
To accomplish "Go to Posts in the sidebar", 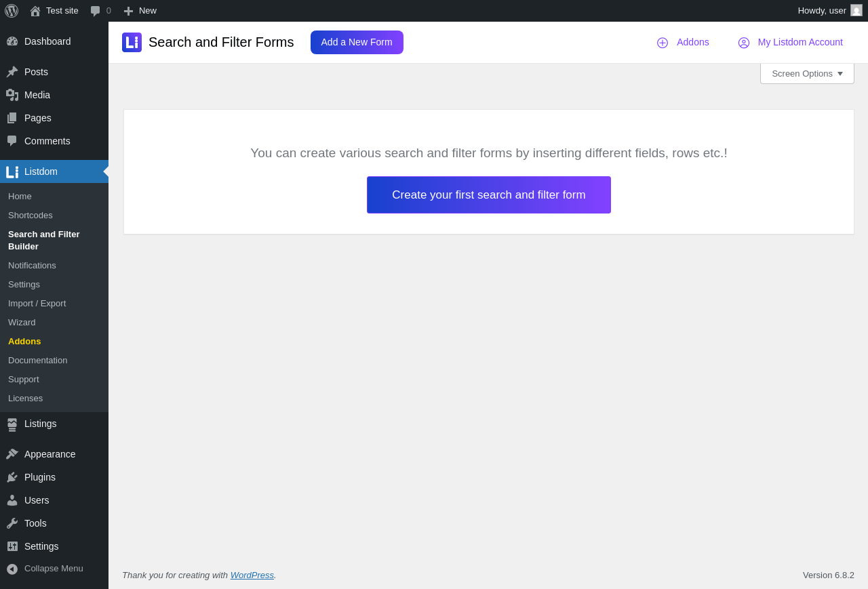I will [x=54, y=72].
